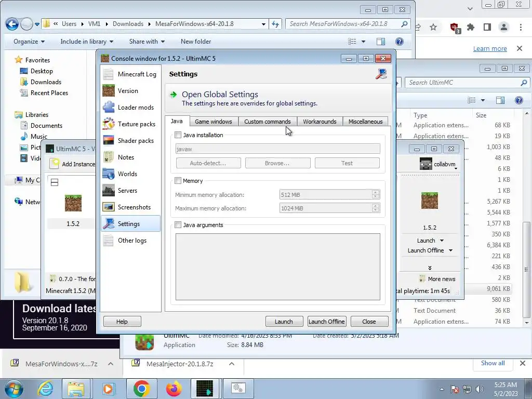Open the Launch Offline dropdown arrow
The image size is (532, 399).
coord(450,250)
